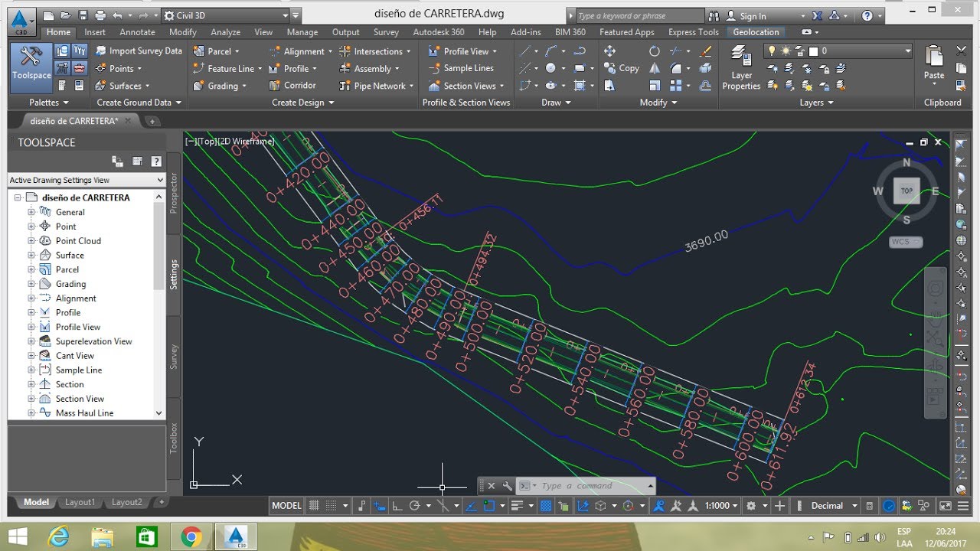Image resolution: width=980 pixels, height=551 pixels.
Task: Open Google Chrome from the taskbar
Action: pos(191,537)
